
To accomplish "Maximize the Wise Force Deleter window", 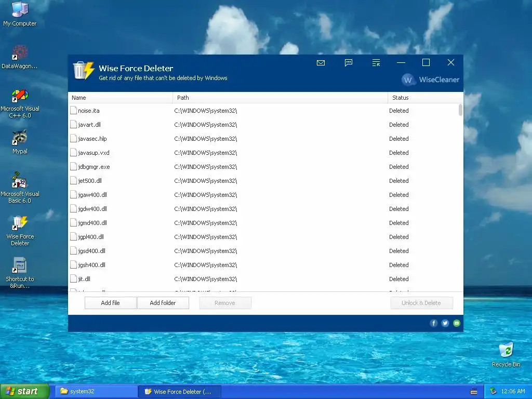I will pyautogui.click(x=426, y=62).
